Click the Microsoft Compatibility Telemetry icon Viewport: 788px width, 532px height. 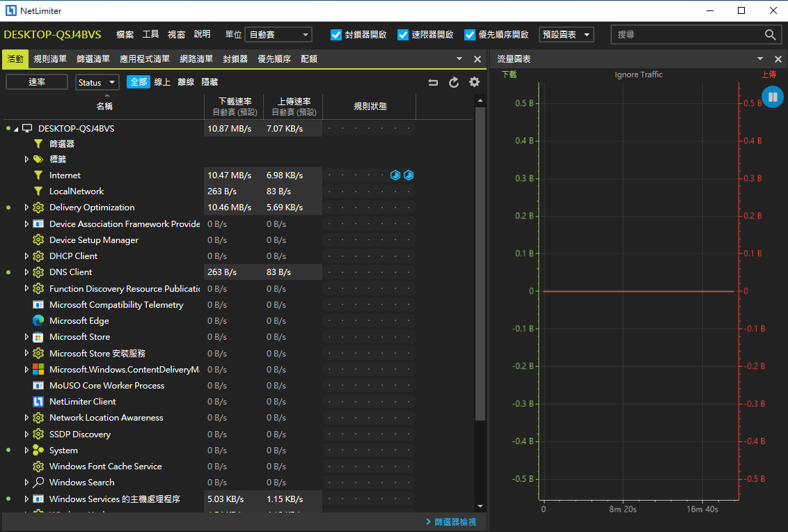38,304
